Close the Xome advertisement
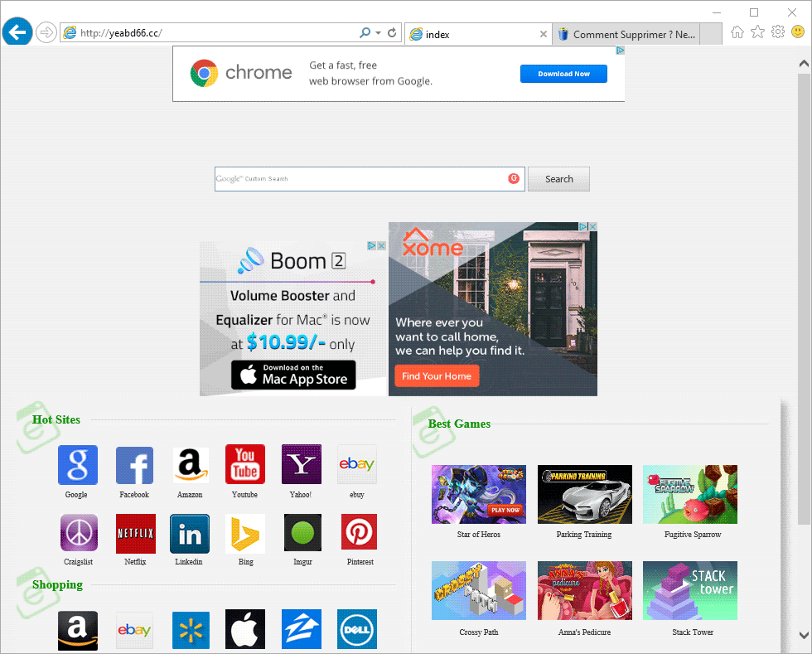 (x=593, y=226)
